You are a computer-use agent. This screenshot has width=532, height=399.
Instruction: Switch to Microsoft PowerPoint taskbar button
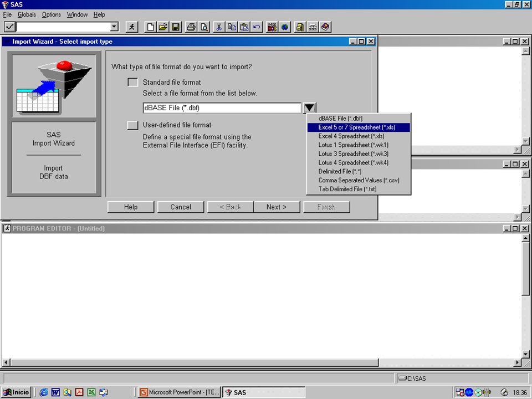coord(180,392)
